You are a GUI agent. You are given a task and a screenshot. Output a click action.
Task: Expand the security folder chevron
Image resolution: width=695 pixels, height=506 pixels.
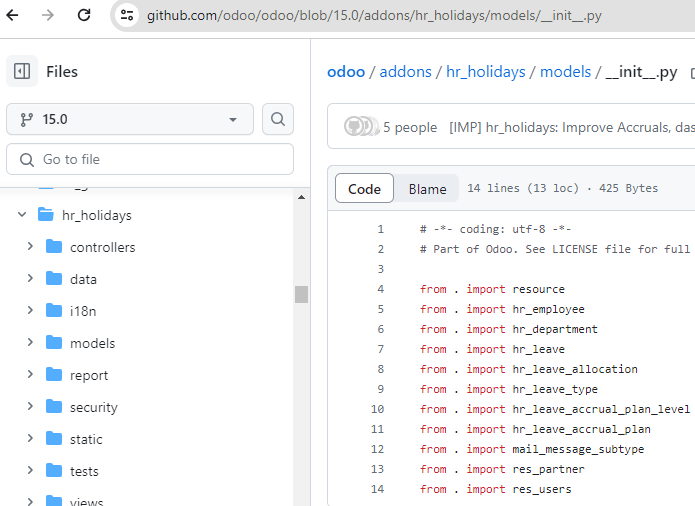point(30,406)
